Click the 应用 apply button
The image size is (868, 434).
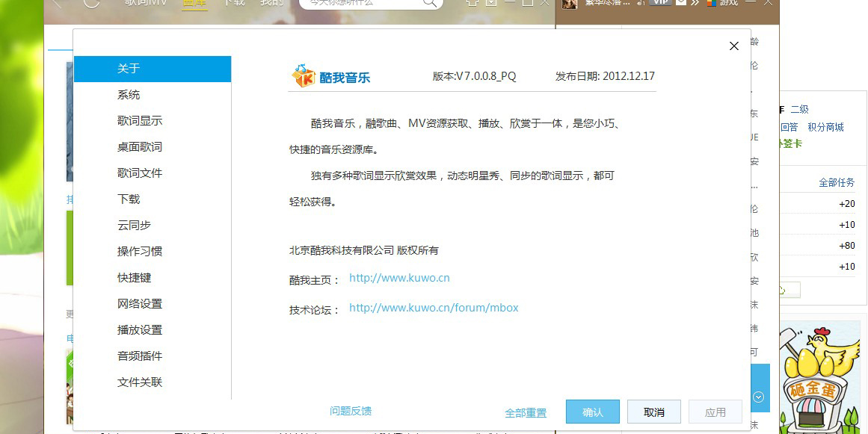tap(715, 412)
